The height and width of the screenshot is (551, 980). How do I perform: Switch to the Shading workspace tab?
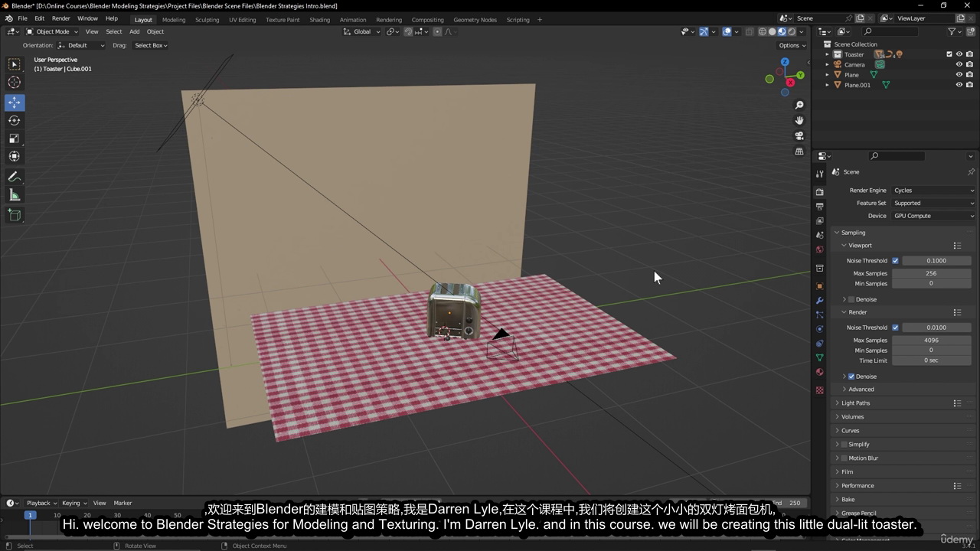pyautogui.click(x=319, y=20)
